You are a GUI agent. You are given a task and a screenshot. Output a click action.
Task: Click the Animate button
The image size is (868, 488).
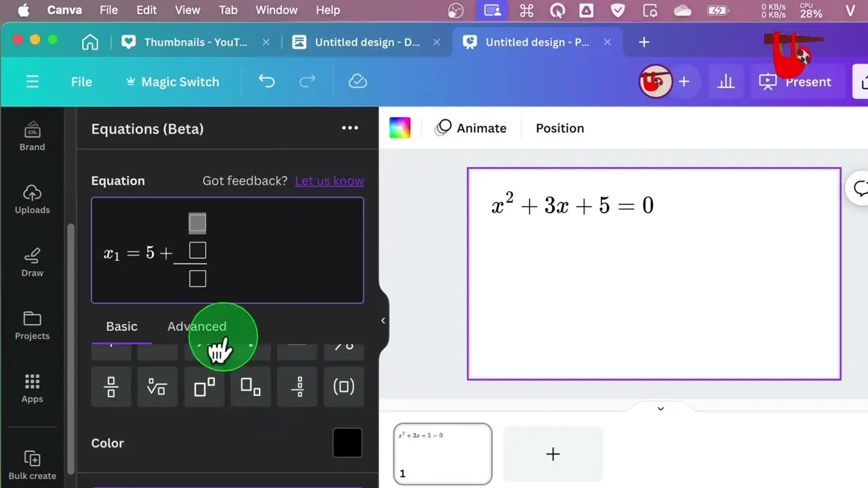coord(472,128)
